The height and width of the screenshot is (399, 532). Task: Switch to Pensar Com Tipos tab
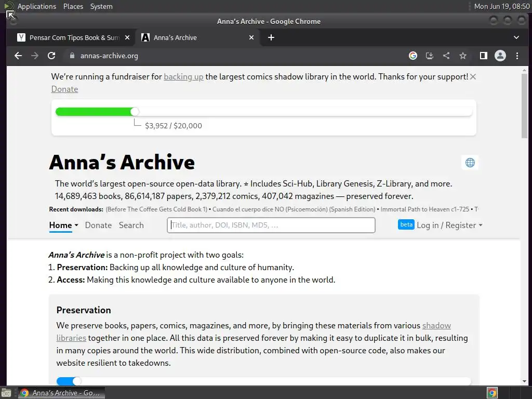coord(73,37)
